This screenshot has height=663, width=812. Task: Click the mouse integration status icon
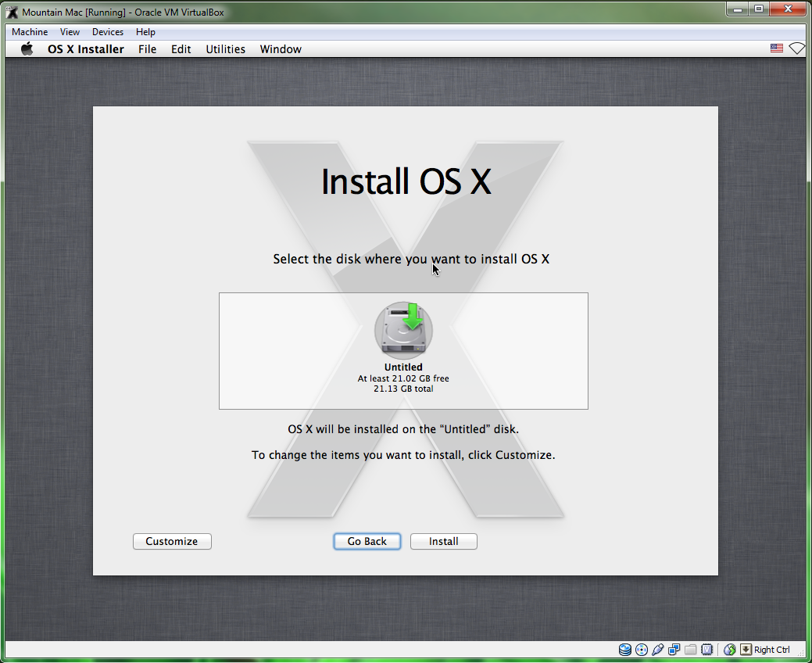point(730,650)
